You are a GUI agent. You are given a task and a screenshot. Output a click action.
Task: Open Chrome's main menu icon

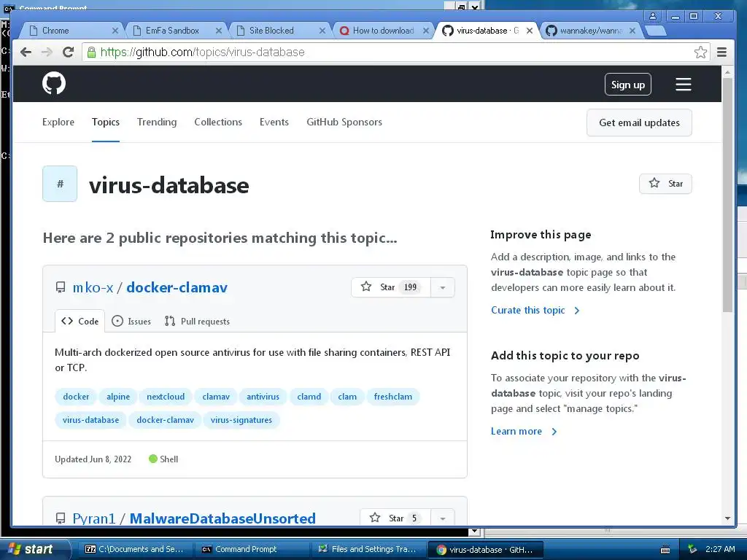coord(721,52)
